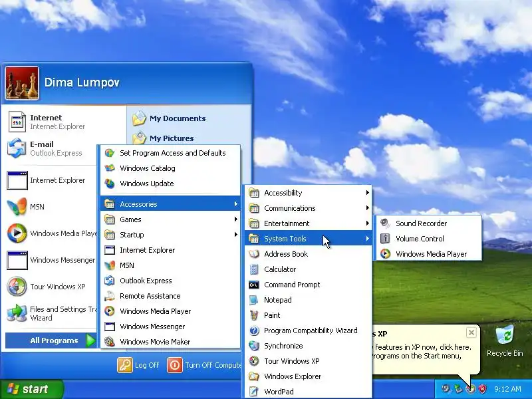Select Internet Explorer in All Programs list
The image size is (532, 399).
pos(170,250)
